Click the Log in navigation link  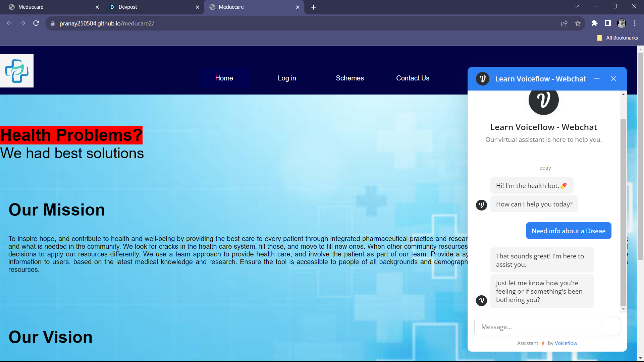[287, 78]
